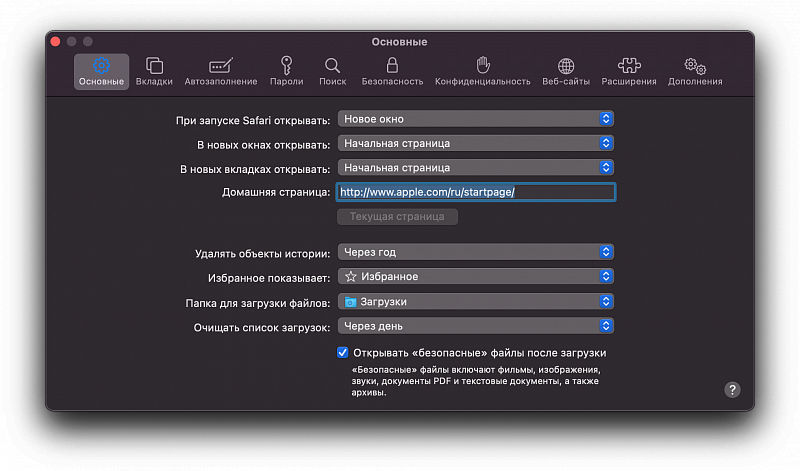Open 'Избранное показывает' dropdown
This screenshot has height=471, width=800.
point(476,277)
